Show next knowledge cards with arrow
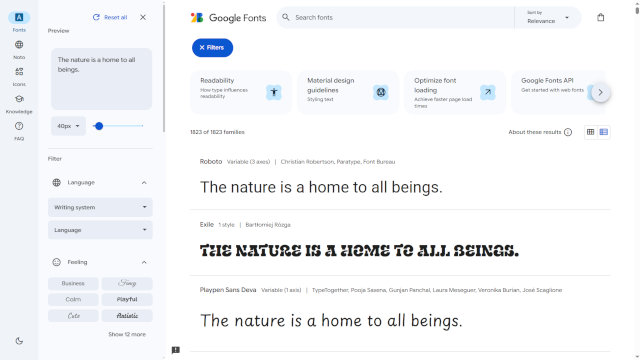Viewport: 640px width, 360px height. (600, 93)
